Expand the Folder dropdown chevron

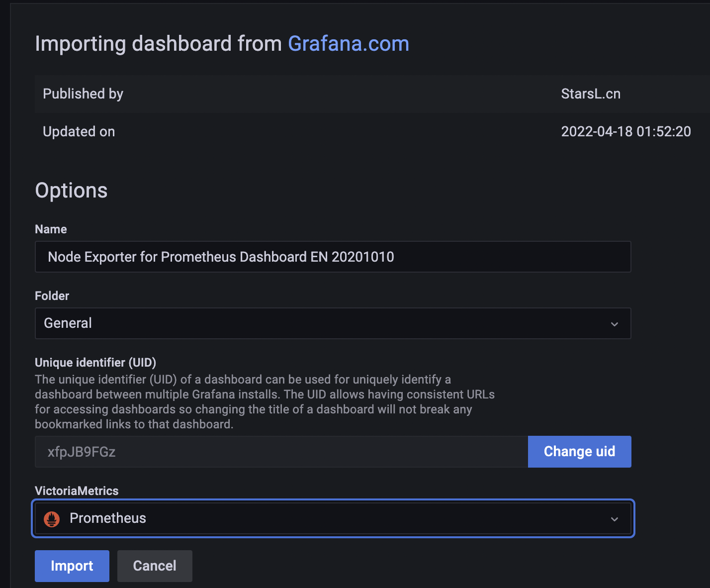pyautogui.click(x=615, y=324)
